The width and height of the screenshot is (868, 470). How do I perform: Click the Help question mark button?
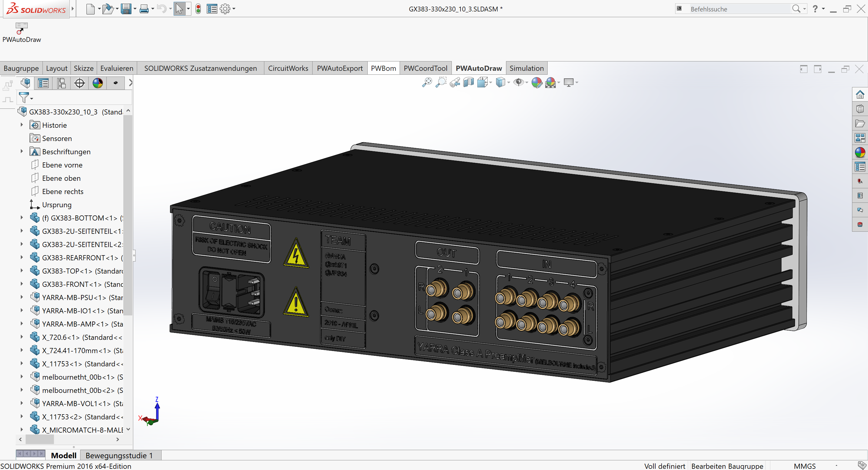[815, 9]
